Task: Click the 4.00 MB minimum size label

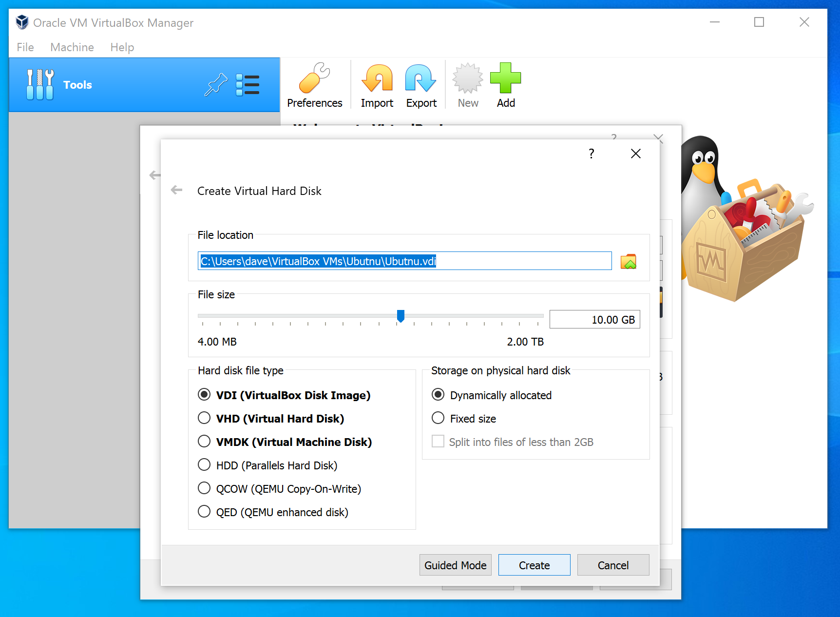Action: 217,342
